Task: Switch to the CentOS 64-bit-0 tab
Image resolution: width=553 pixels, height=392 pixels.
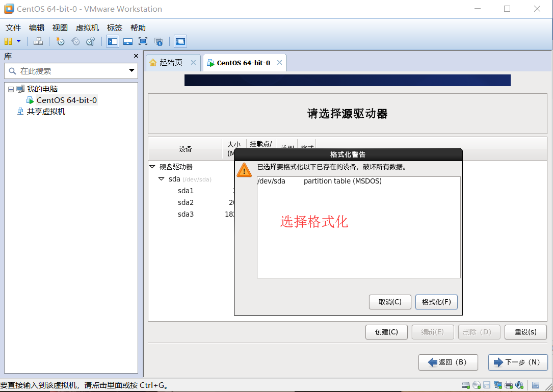Action: point(243,63)
